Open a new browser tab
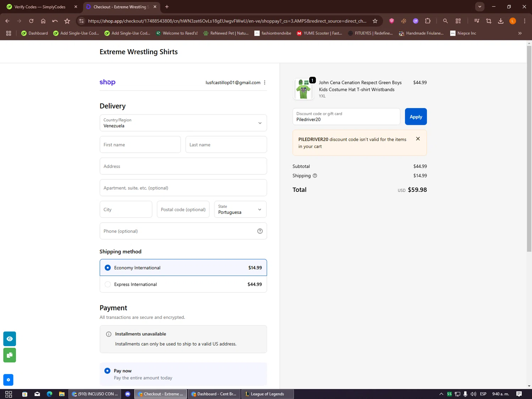This screenshot has height=399, width=532. coord(167,7)
